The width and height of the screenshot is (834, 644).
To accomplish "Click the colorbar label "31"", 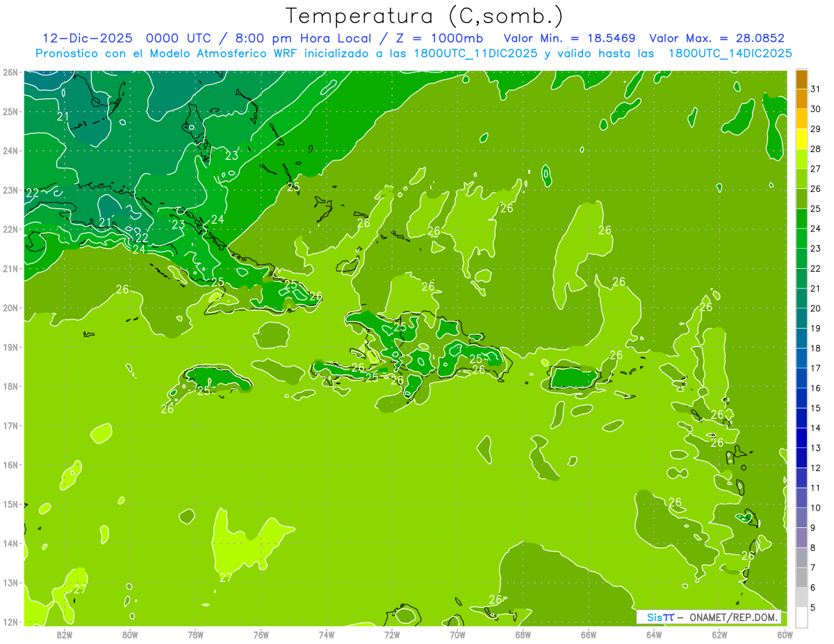I will coord(815,89).
